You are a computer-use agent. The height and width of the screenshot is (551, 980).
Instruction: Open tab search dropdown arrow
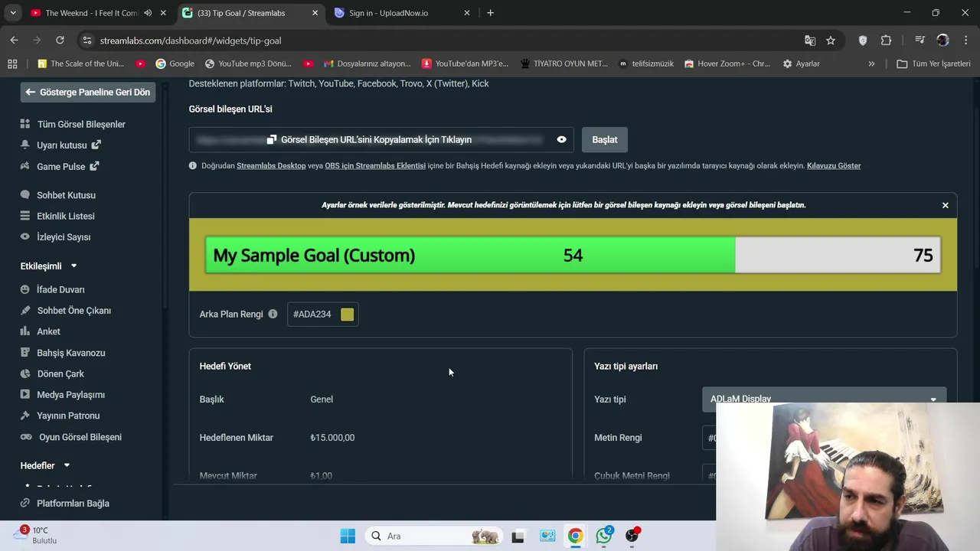coord(13,13)
